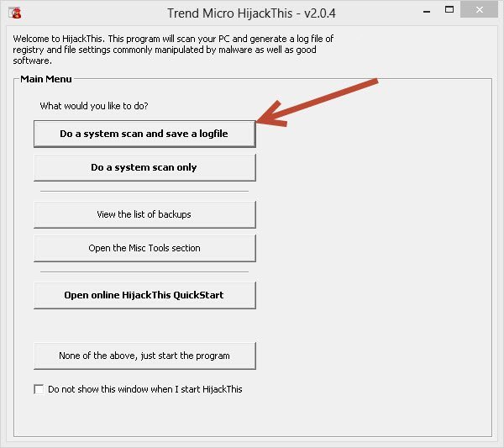Image resolution: width=504 pixels, height=448 pixels.
Task: Click the 'Welcome to HijackThis' description text
Action: point(173,50)
